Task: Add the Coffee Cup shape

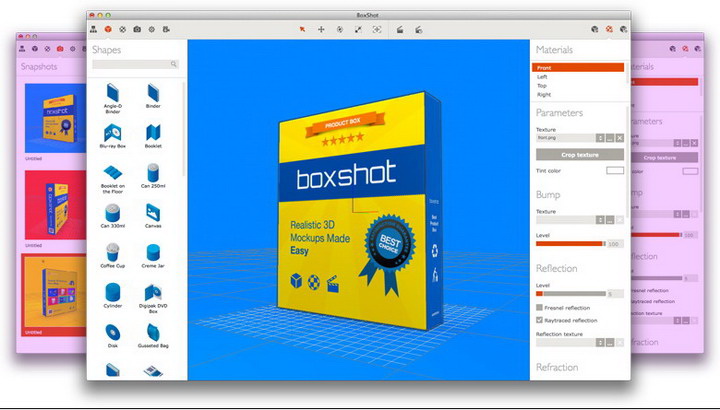Action: (112, 256)
